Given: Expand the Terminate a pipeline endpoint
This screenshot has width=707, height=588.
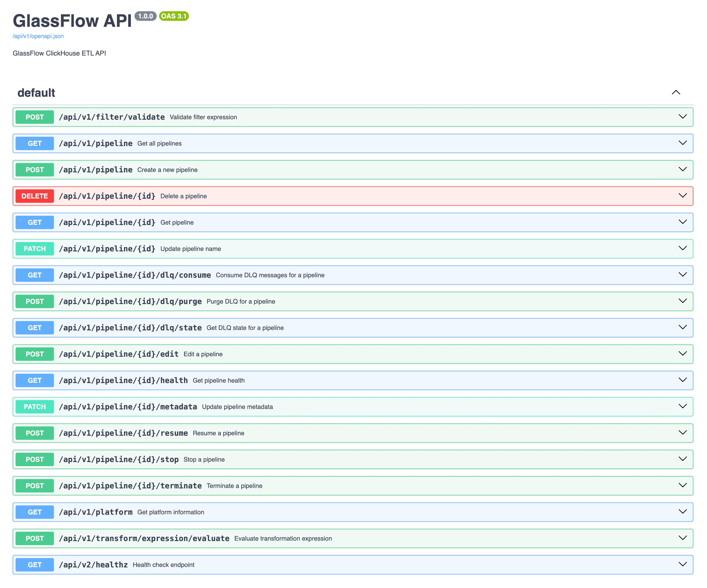Looking at the screenshot, I should pos(683,485).
